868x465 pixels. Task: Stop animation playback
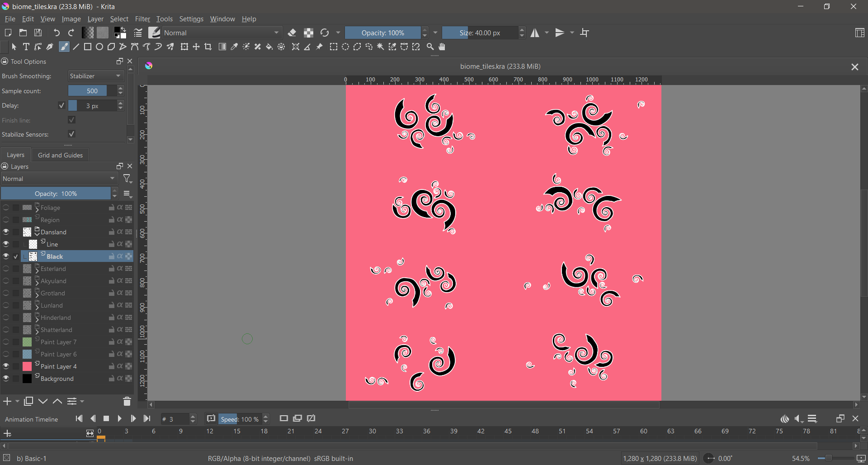pyautogui.click(x=106, y=418)
